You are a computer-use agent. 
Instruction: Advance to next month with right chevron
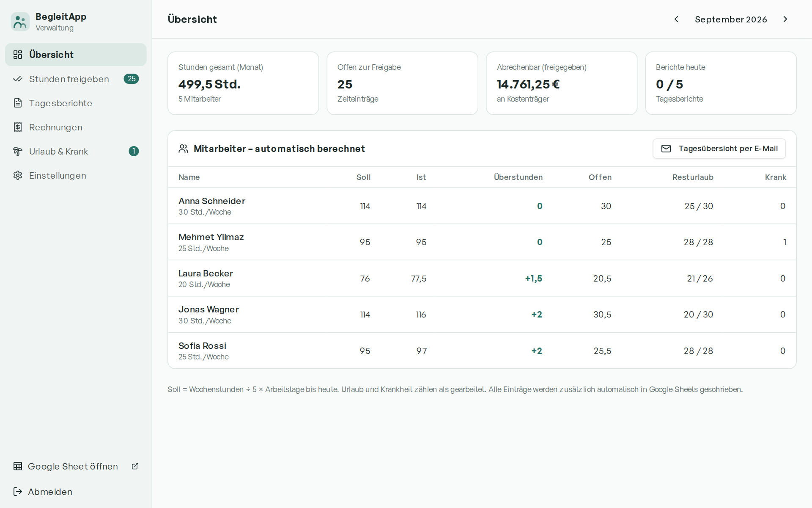(785, 19)
